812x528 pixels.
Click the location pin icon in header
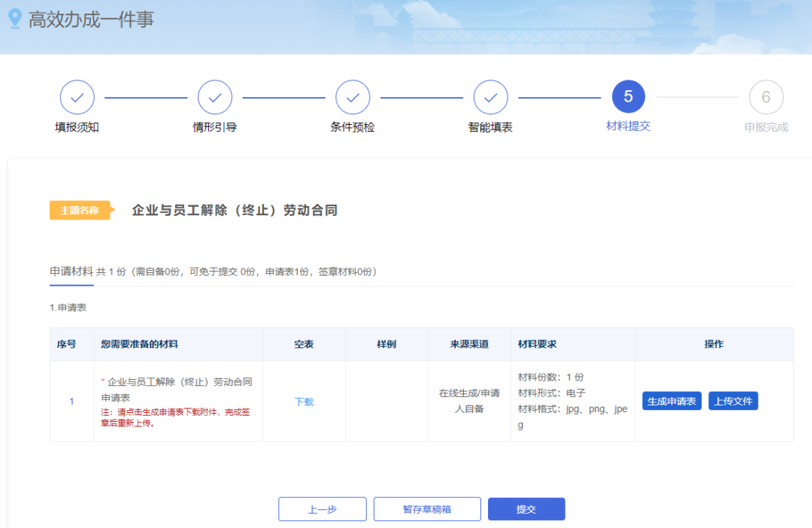tap(14, 19)
